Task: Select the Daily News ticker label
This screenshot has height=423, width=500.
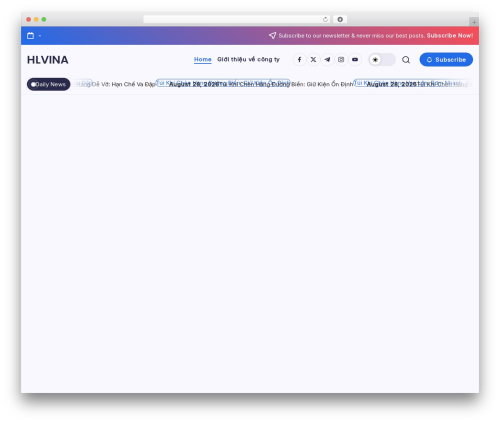Action: pyautogui.click(x=49, y=84)
